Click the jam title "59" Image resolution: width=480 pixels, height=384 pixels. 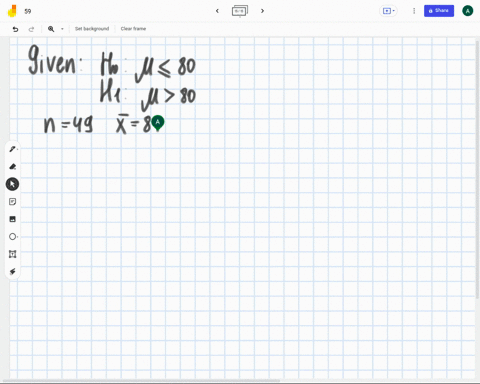(28, 11)
